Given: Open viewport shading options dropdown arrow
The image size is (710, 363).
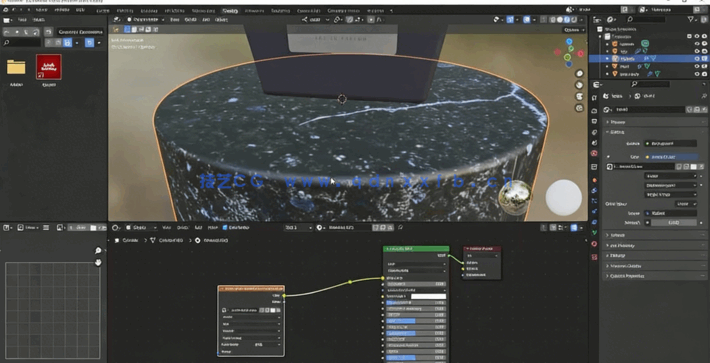Looking at the screenshot, I should 581,20.
